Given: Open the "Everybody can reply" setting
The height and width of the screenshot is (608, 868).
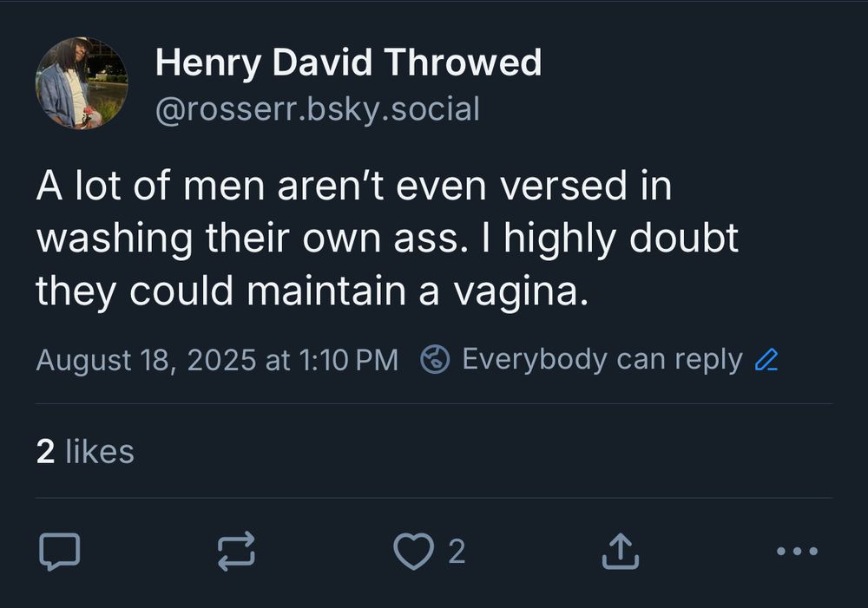Looking at the screenshot, I should [602, 360].
